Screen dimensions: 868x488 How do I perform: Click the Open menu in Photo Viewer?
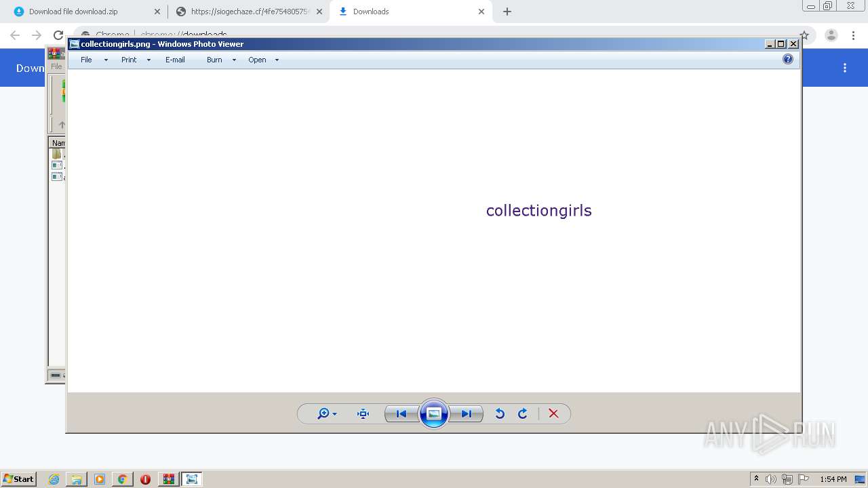pyautogui.click(x=257, y=60)
